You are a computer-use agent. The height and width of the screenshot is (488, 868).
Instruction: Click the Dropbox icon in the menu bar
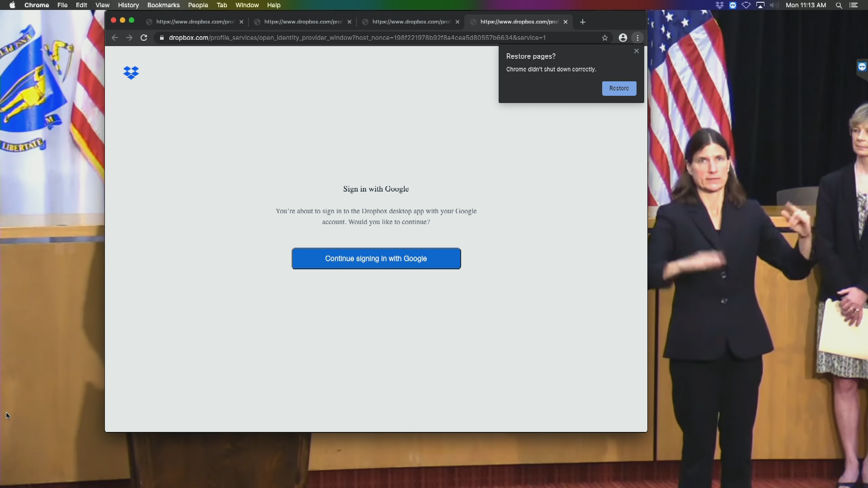click(720, 5)
